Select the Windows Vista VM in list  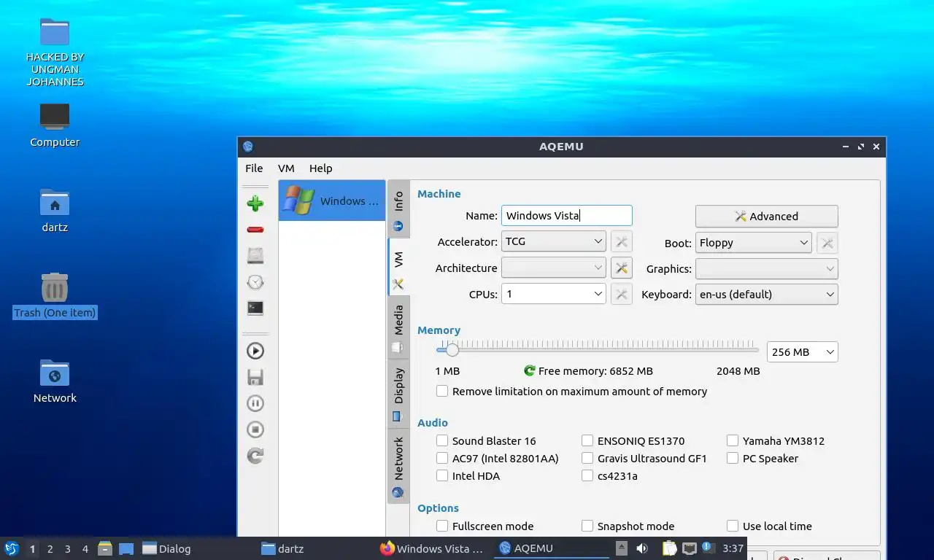pos(332,201)
